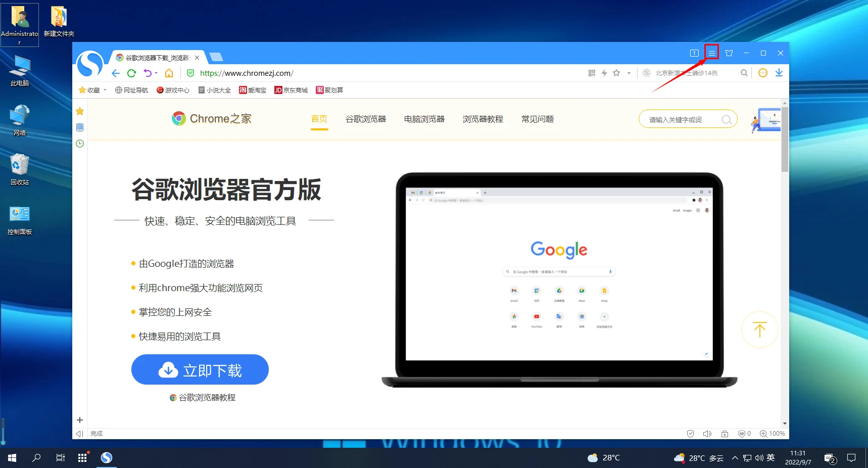
Task: Open Task View on taskbar
Action: coord(60,458)
